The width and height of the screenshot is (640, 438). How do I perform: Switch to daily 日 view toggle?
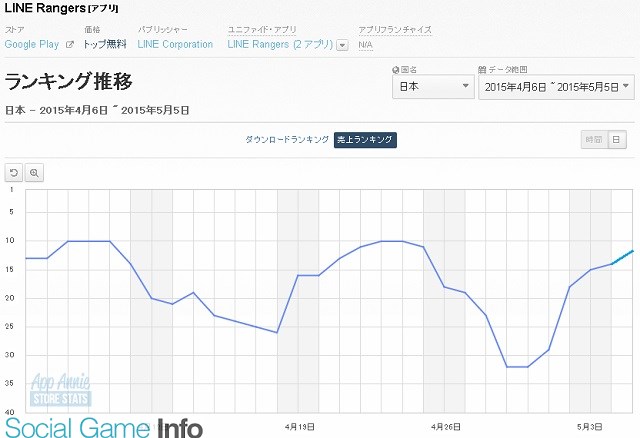click(617, 140)
